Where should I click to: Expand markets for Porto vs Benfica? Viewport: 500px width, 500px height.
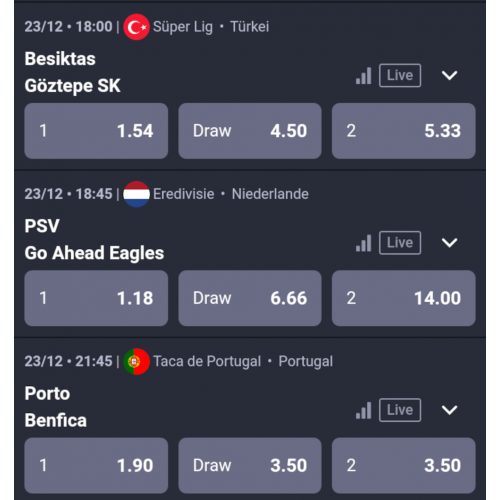pyautogui.click(x=449, y=410)
